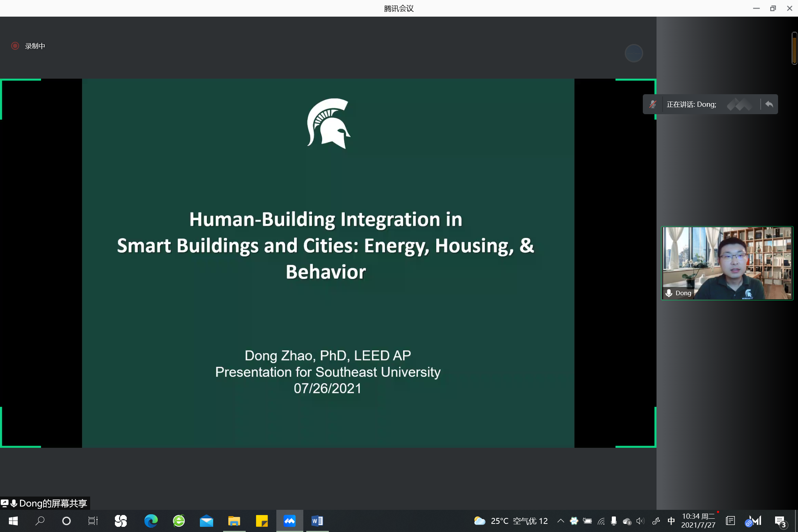Click the taskbar clock and date
This screenshot has height=532, width=798.
coord(698,521)
